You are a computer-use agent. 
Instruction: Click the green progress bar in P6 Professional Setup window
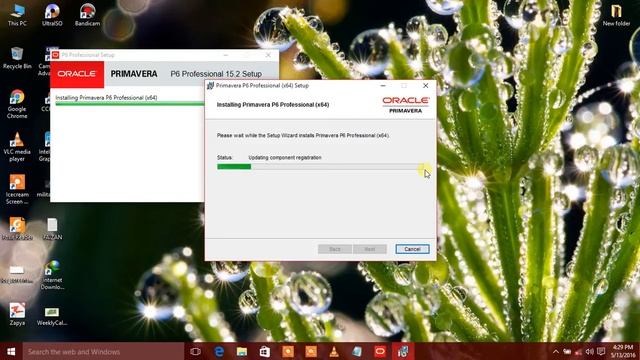coord(130,104)
